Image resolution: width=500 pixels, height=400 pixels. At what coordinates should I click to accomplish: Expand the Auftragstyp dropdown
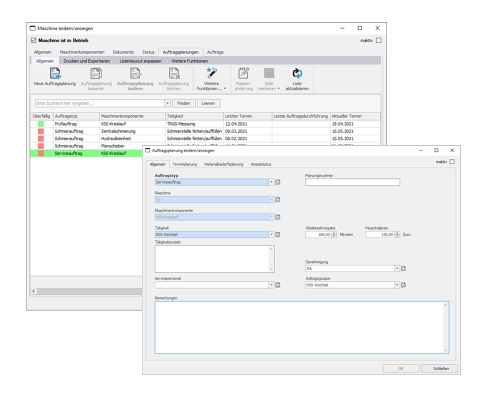click(271, 182)
